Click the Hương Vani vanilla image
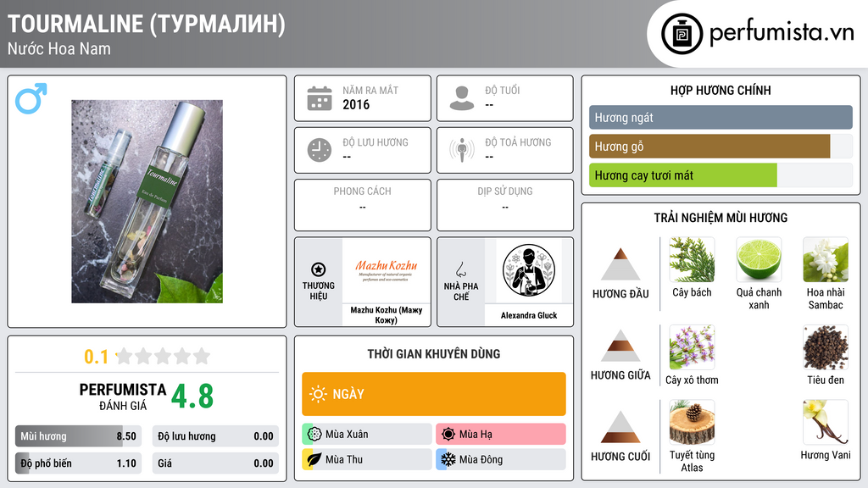Viewport: 868px width, 488px height. tap(826, 423)
